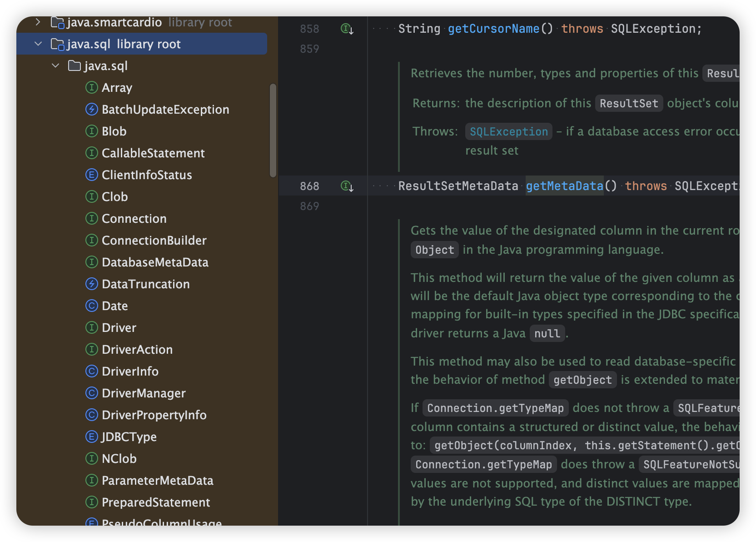Select DatabaseMetaData in the tree
This screenshot has height=542, width=756.
click(155, 262)
